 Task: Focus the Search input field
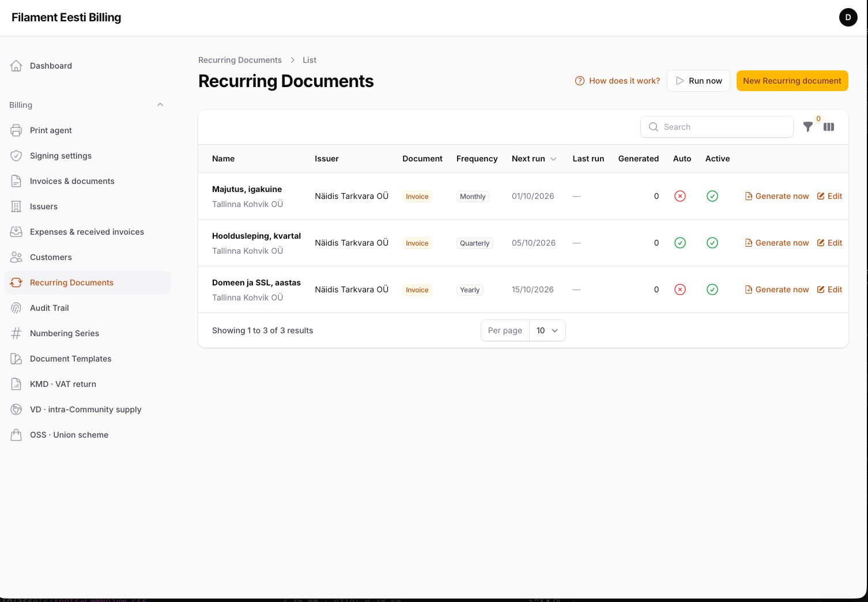717,127
